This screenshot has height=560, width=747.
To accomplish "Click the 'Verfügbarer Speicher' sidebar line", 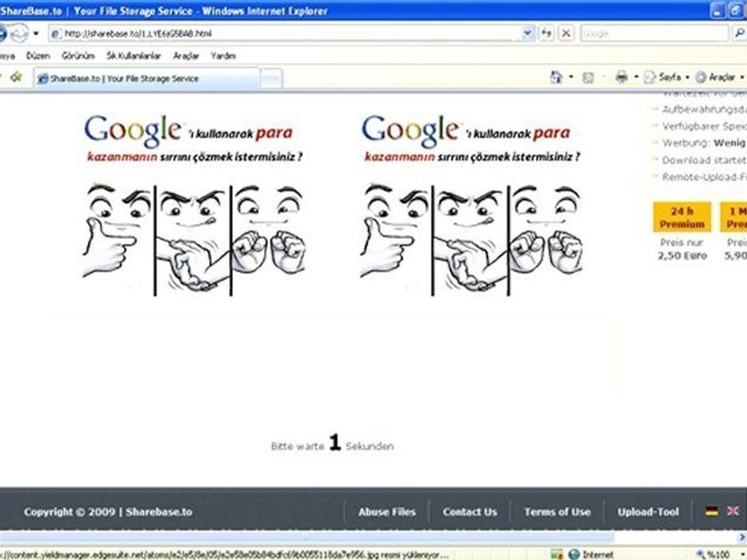I will (x=703, y=126).
